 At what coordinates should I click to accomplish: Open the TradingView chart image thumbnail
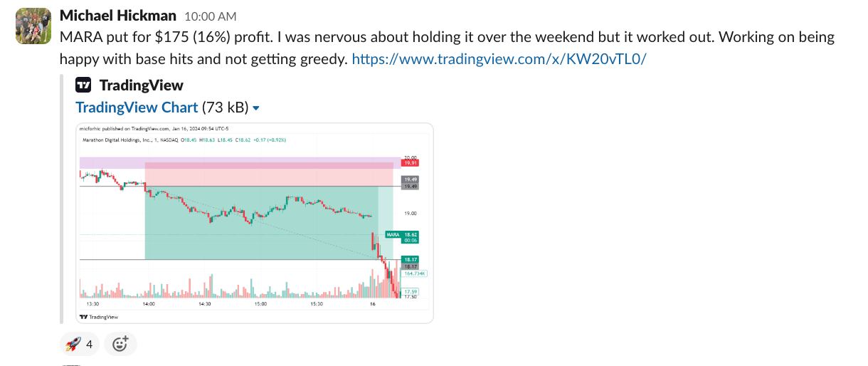pyautogui.click(x=254, y=223)
